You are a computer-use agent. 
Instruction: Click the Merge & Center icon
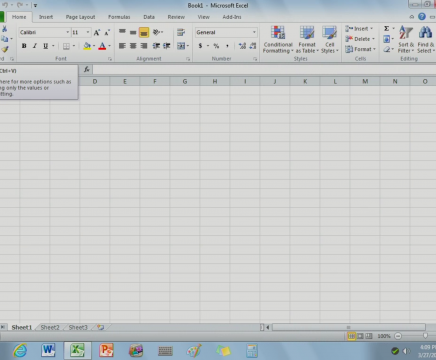(x=181, y=46)
